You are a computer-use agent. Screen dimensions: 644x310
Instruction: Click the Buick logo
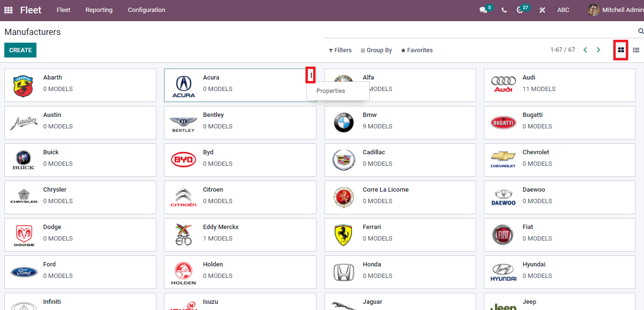(x=23, y=161)
